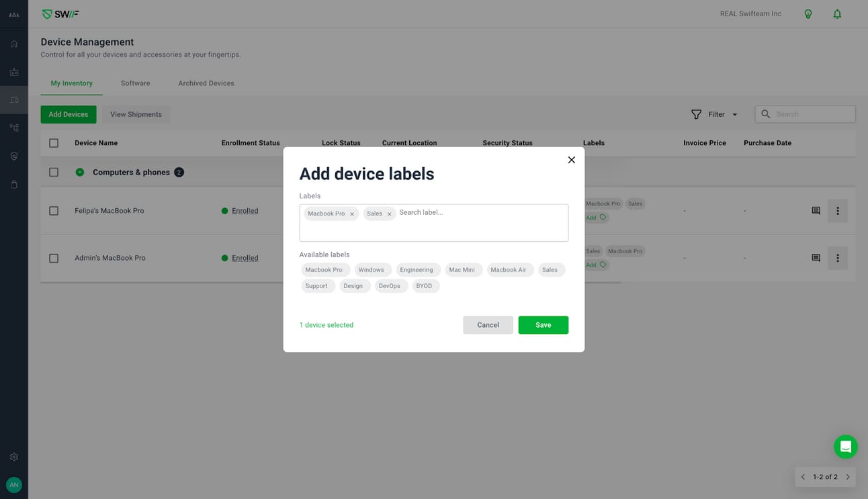868x499 pixels.
Task: Open the Archived Devices tab
Action: point(206,83)
